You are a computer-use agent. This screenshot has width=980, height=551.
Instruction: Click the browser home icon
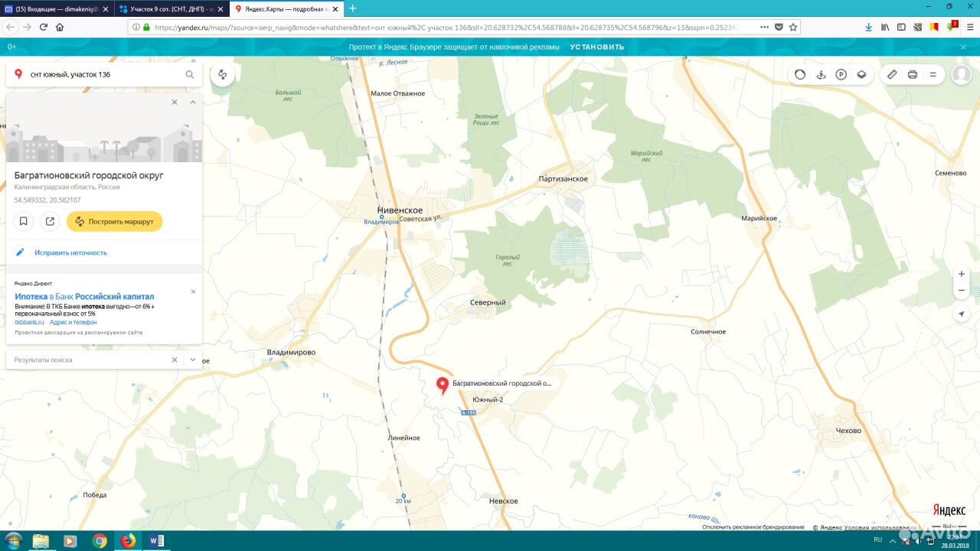(x=60, y=27)
